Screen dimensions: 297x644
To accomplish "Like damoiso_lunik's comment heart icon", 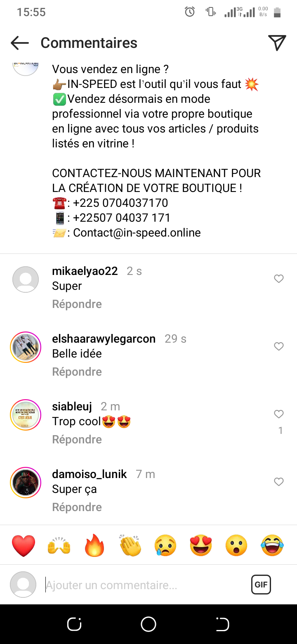I will point(279,482).
